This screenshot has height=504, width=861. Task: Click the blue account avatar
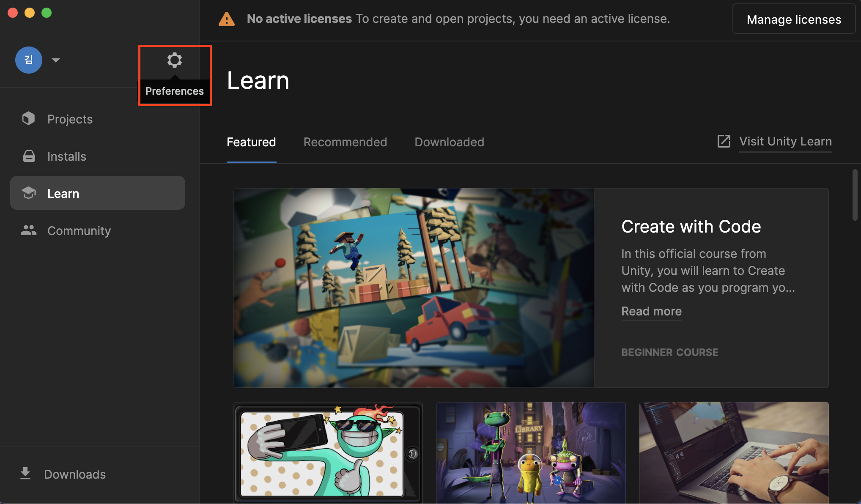[x=29, y=60]
